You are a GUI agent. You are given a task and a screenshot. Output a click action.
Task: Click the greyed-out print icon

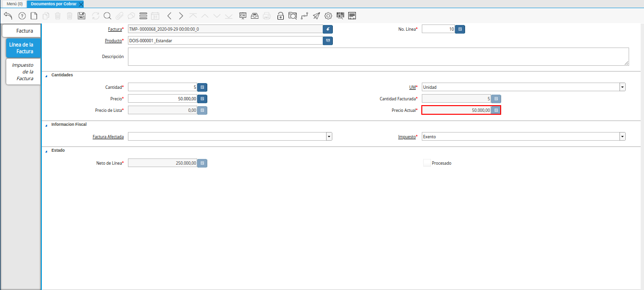point(267,16)
